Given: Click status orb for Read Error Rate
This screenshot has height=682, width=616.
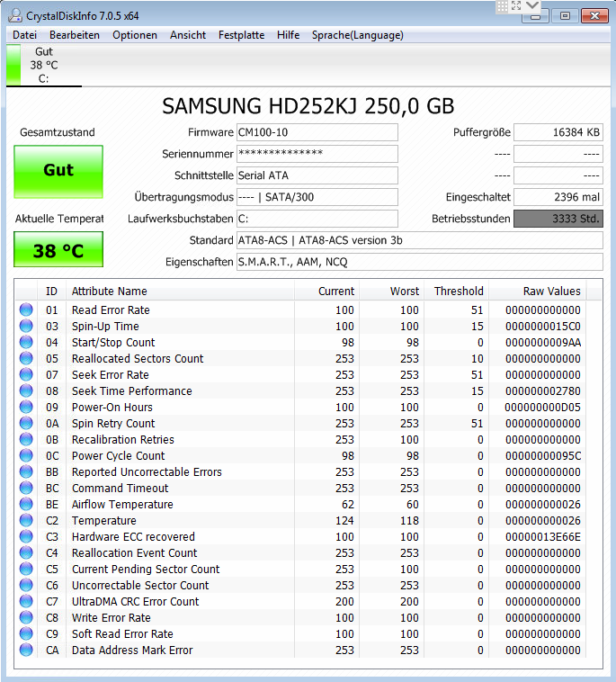Looking at the screenshot, I should [x=26, y=310].
